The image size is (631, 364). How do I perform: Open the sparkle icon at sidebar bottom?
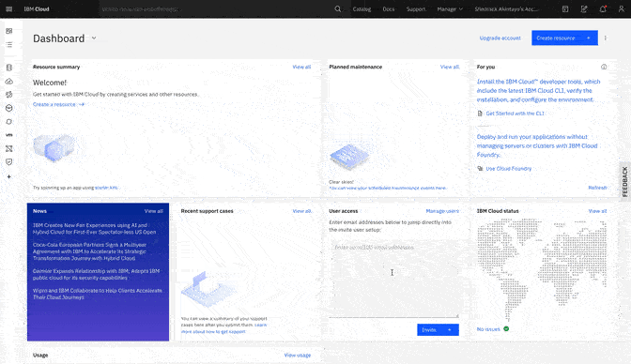coord(8,176)
